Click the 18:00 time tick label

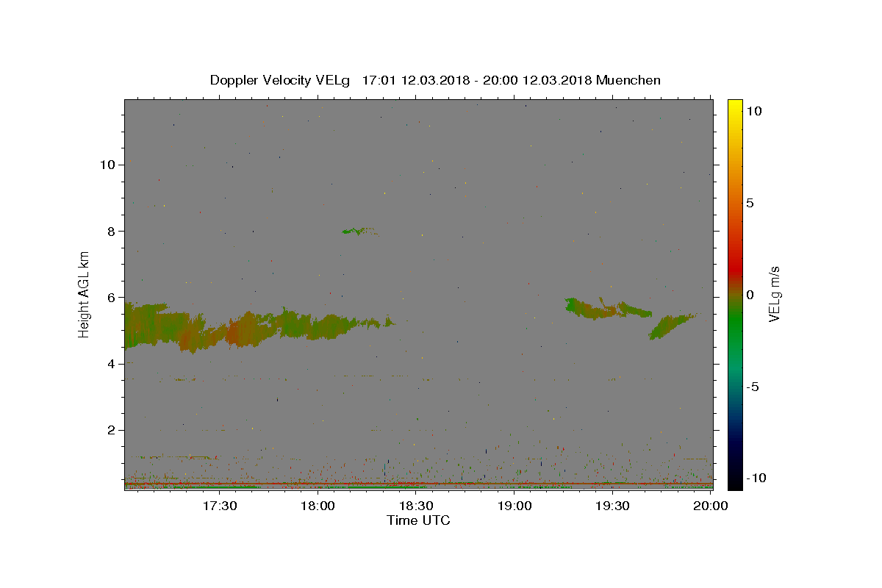(318, 506)
